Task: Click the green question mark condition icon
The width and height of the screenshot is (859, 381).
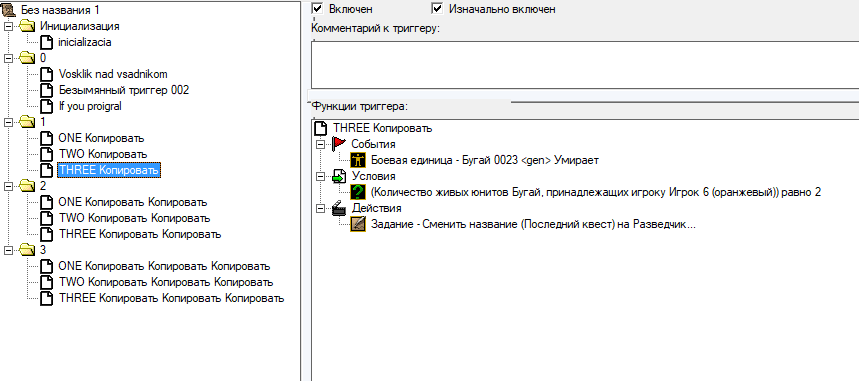Action: pyautogui.click(x=358, y=192)
